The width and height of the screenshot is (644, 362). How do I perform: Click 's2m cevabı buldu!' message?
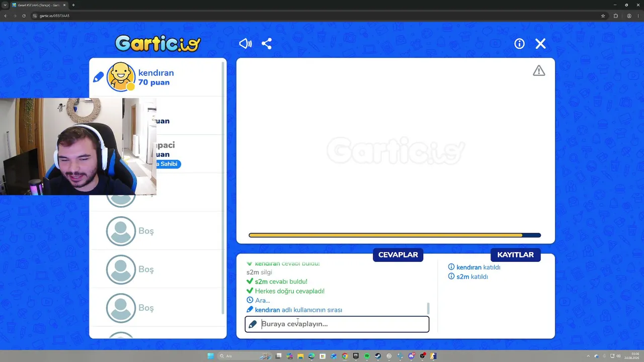tap(277, 282)
